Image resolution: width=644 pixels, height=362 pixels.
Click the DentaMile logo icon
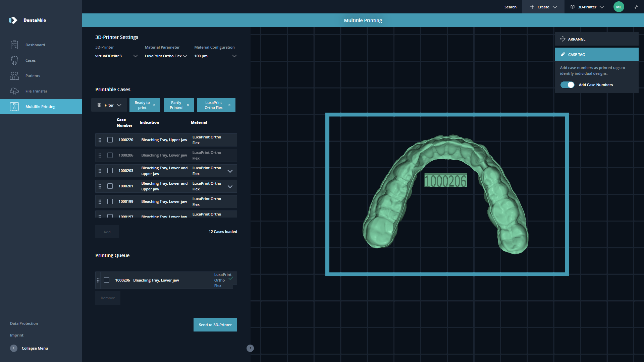(13, 20)
